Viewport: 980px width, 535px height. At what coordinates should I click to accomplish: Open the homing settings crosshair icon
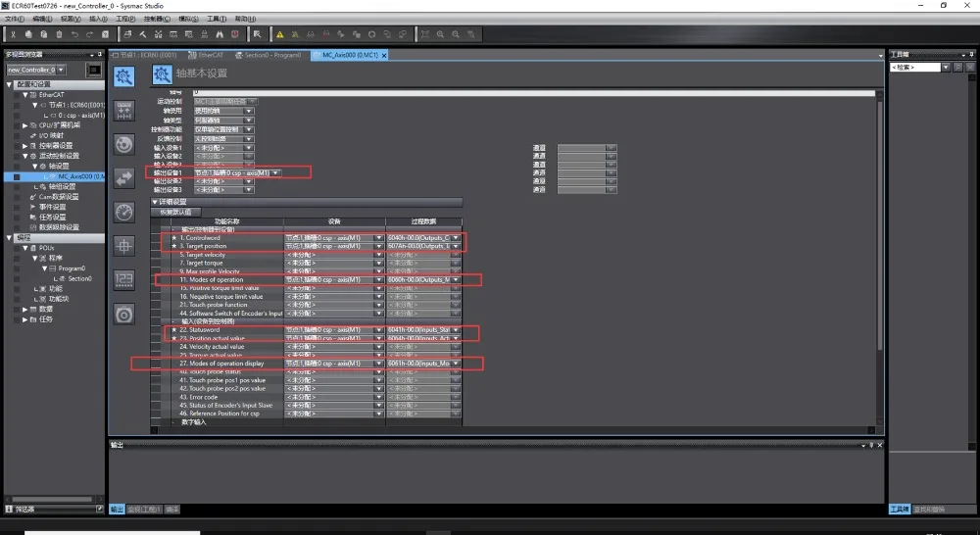tap(123, 246)
